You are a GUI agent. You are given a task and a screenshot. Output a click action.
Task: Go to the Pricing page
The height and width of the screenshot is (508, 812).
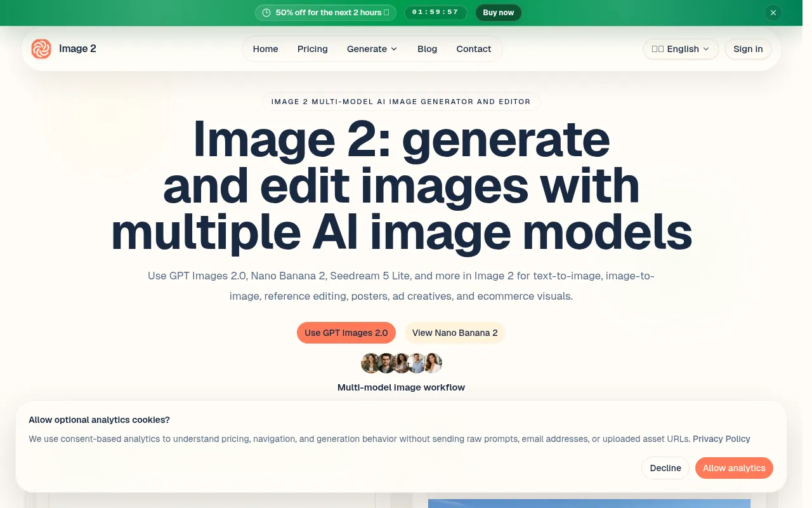[313, 49]
